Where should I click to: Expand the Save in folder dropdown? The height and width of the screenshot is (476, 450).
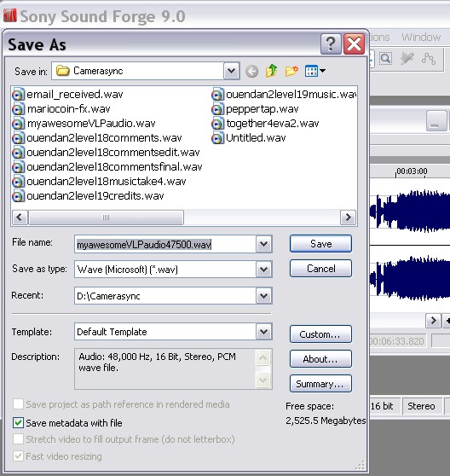[231, 71]
